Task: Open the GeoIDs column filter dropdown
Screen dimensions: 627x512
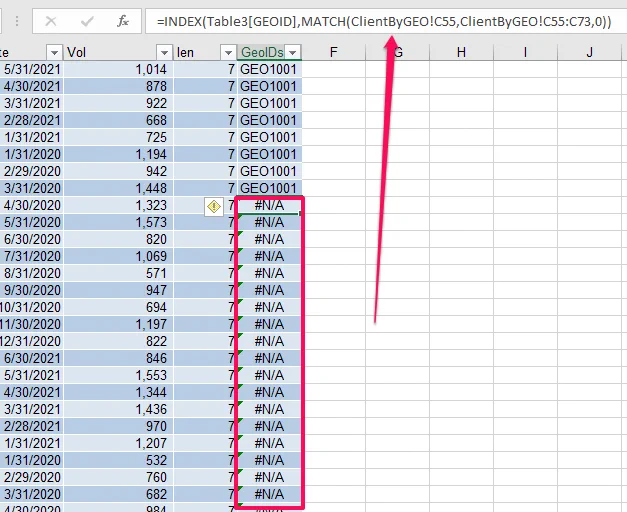Action: click(293, 52)
